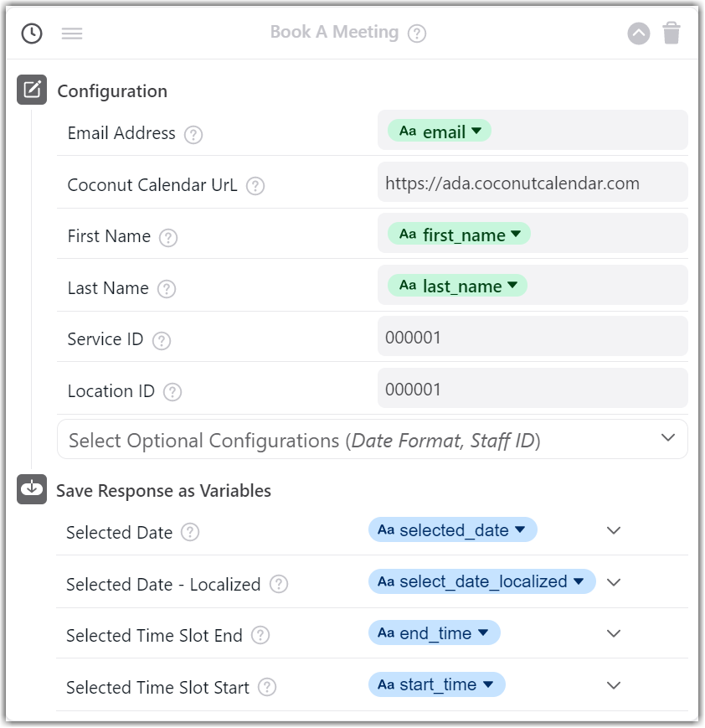Delete block with trash icon
This screenshot has width=705, height=728.
[672, 34]
